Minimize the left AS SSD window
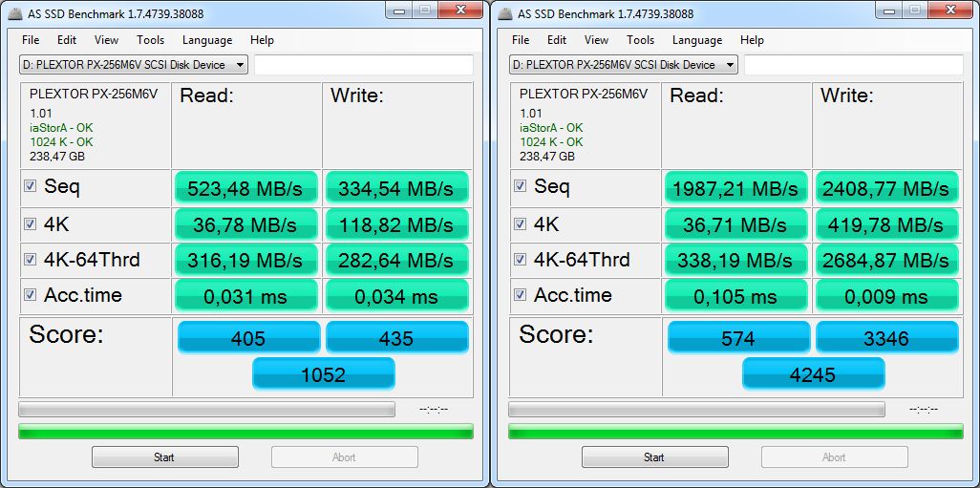 point(398,10)
